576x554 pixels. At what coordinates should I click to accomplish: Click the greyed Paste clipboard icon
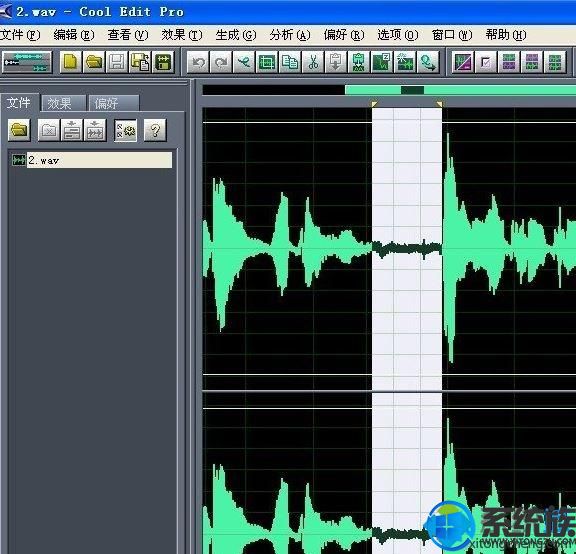pos(336,62)
